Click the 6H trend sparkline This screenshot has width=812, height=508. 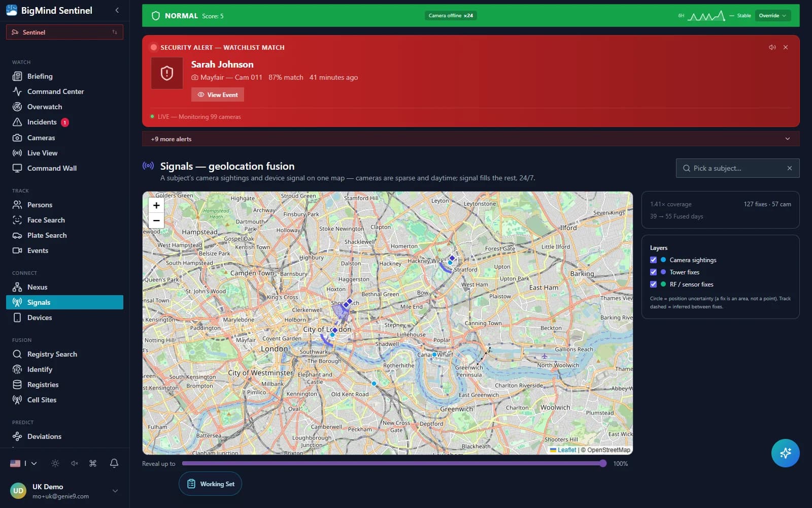(706, 16)
